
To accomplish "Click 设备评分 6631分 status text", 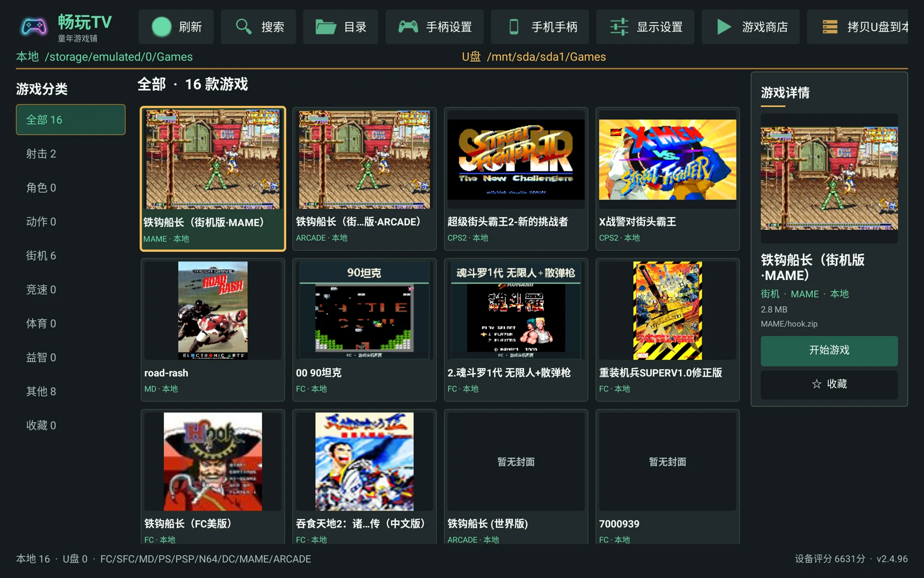I will click(x=830, y=559).
